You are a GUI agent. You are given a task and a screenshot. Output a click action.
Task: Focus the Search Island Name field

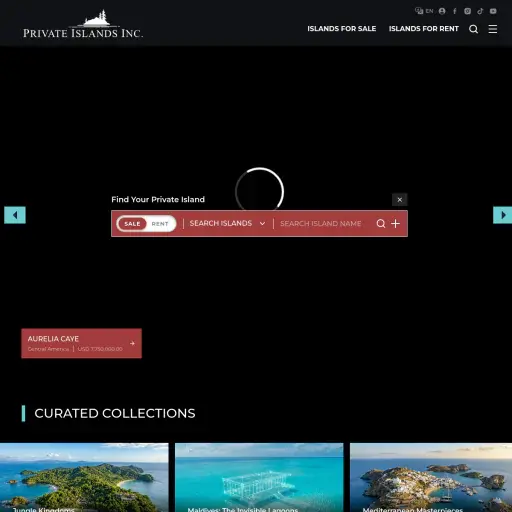(x=321, y=224)
